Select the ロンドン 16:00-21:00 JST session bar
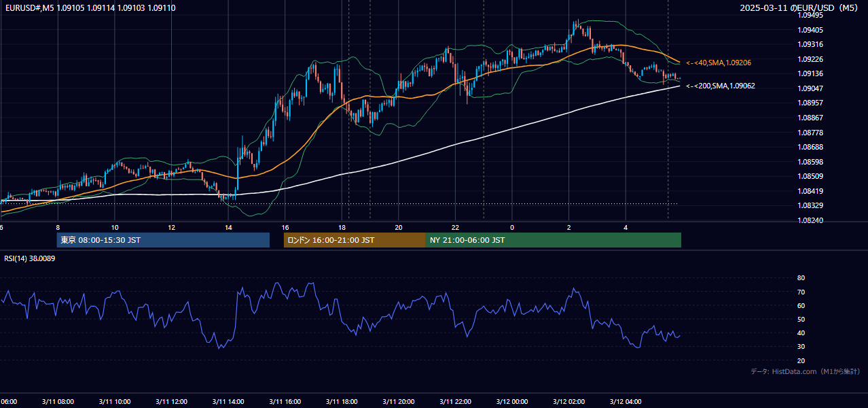This screenshot has height=408, width=868. pos(355,240)
